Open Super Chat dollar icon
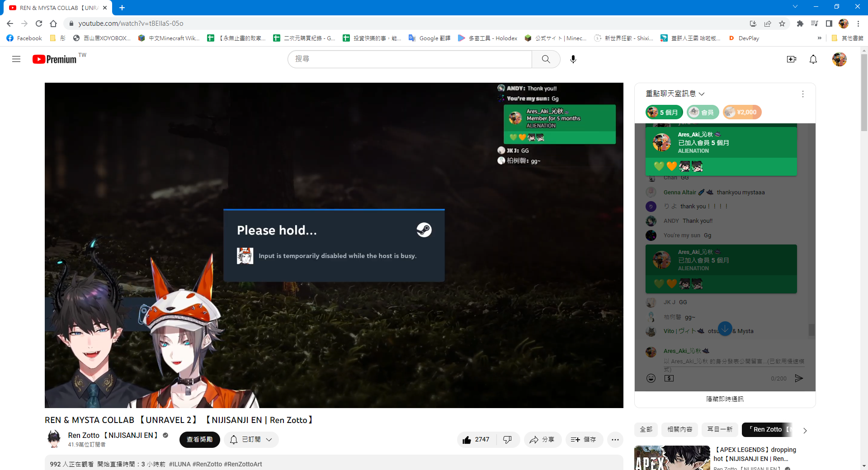This screenshot has height=470, width=868. 669,378
